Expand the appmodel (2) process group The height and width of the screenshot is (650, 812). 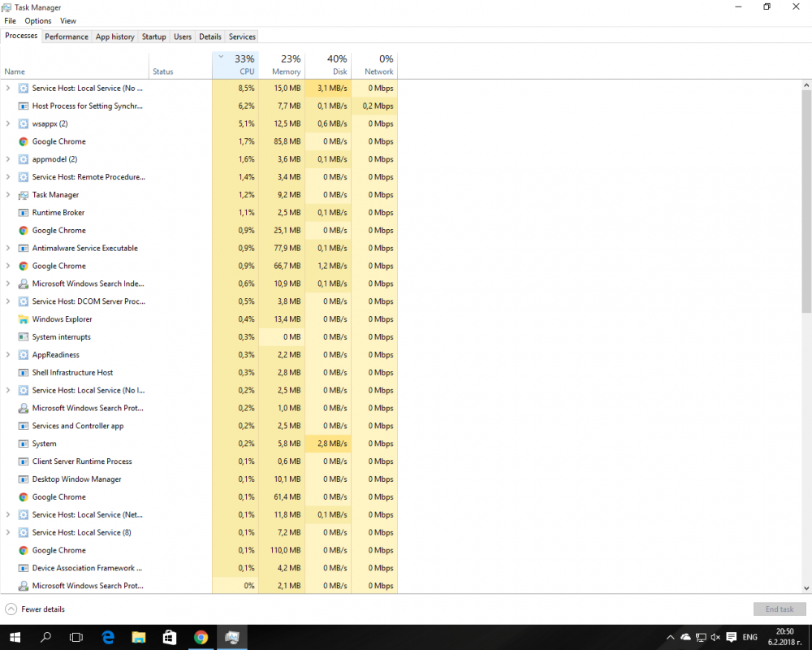coord(8,159)
